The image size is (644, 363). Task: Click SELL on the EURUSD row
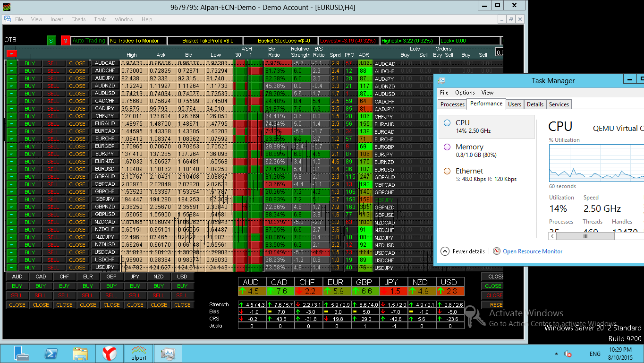(53, 169)
